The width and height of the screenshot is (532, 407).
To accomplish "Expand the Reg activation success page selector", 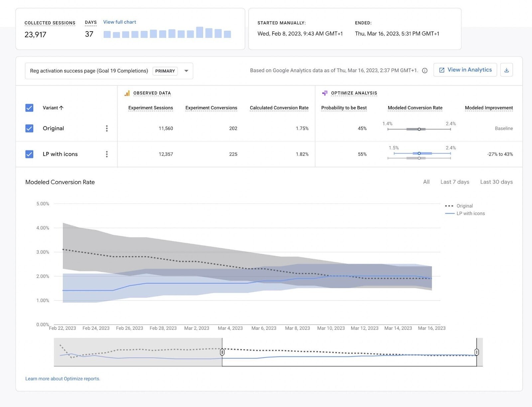I will point(89,71).
